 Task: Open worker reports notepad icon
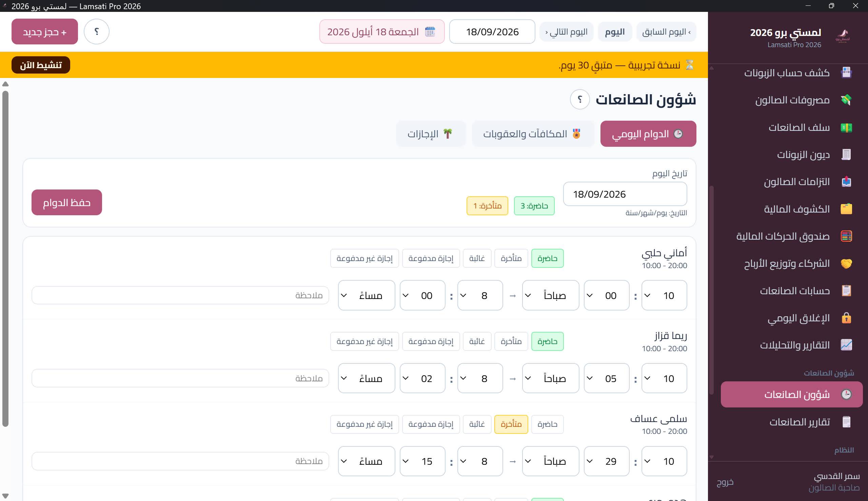(x=846, y=422)
